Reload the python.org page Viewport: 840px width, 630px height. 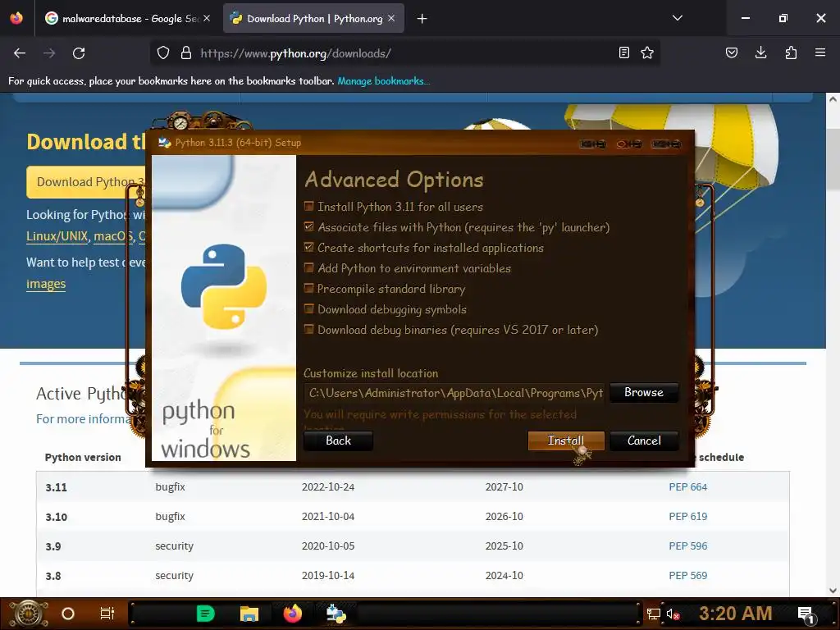pyautogui.click(x=79, y=53)
